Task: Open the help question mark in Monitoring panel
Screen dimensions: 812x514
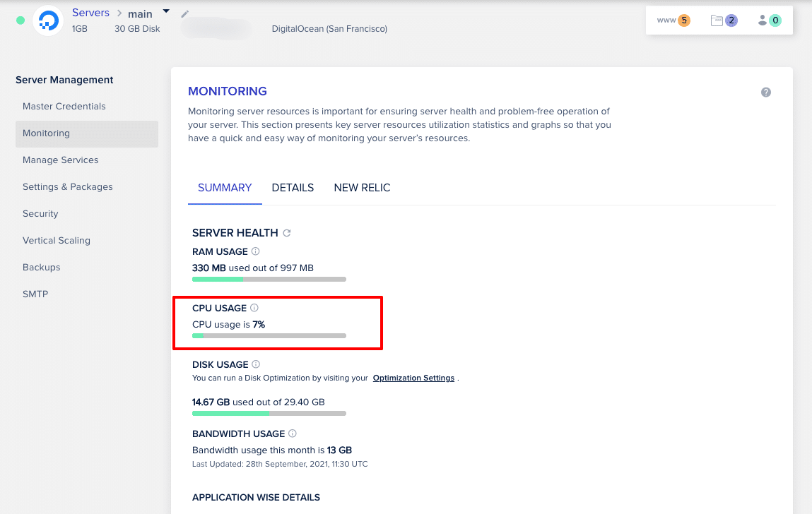Action: 765,92
